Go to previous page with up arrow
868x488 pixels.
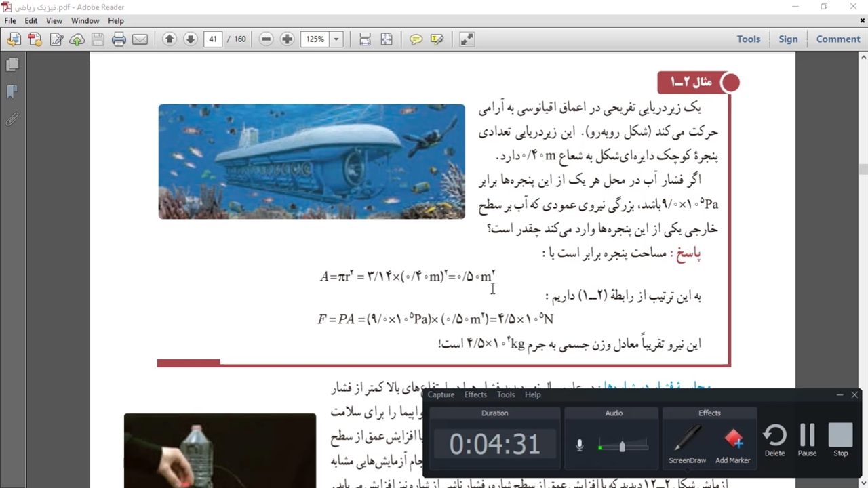[170, 39]
